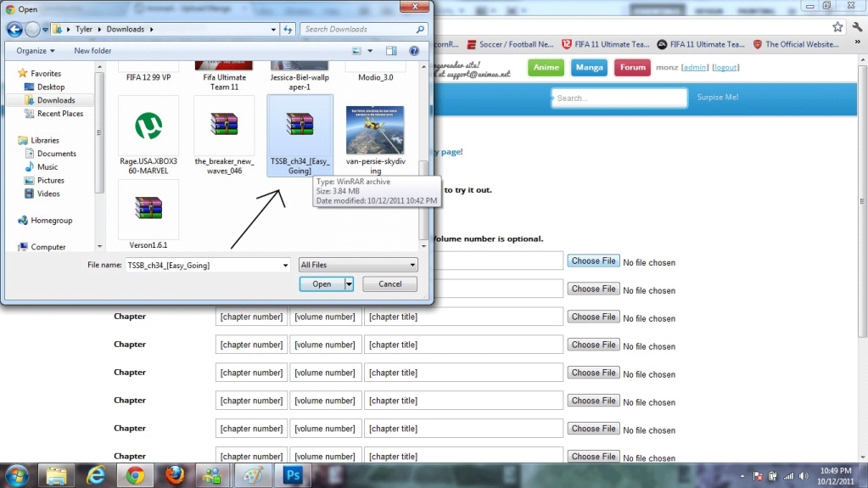
Task: Open the All Files type dropdown
Action: point(357,265)
